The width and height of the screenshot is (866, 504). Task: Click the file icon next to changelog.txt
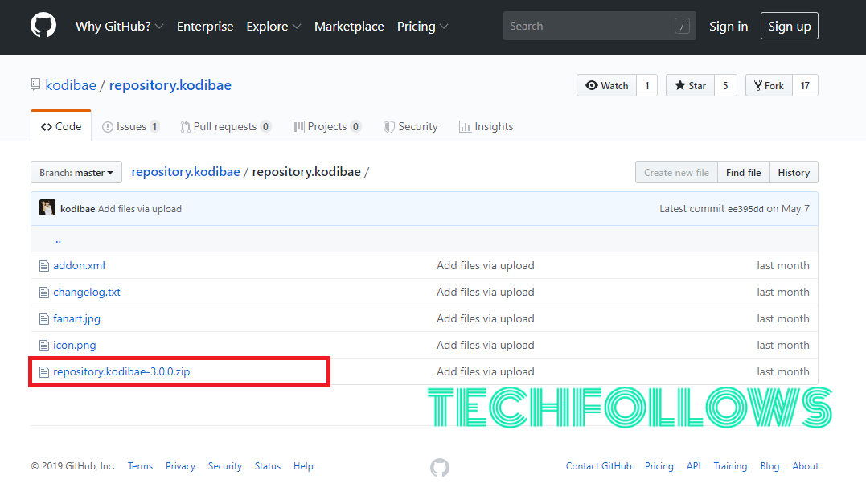click(x=44, y=293)
